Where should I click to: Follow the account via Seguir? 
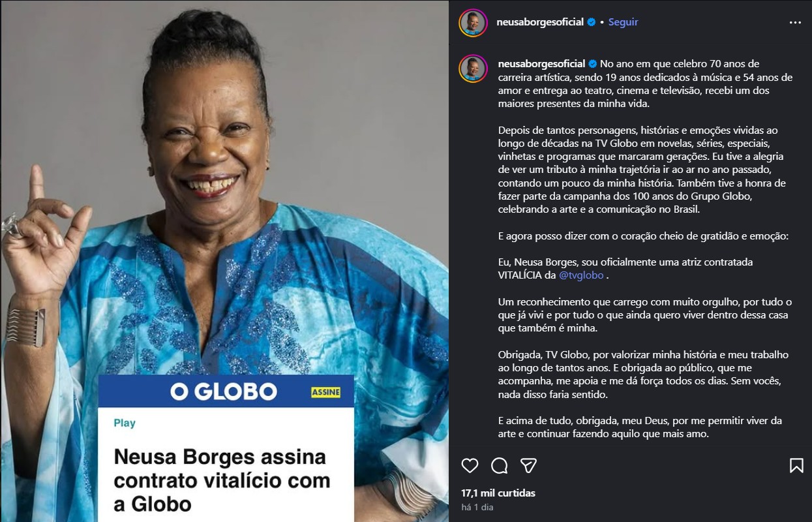(x=623, y=22)
